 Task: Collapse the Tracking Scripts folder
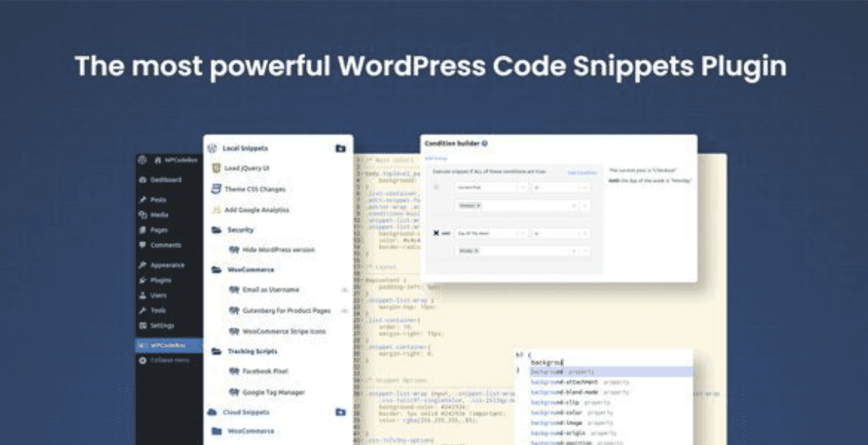216,352
